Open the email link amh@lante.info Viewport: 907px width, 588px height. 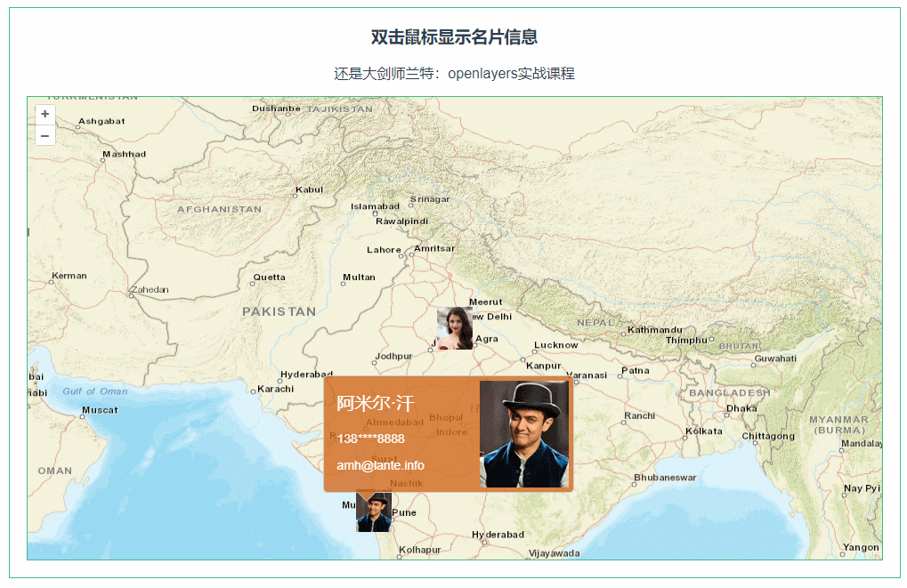click(x=380, y=464)
